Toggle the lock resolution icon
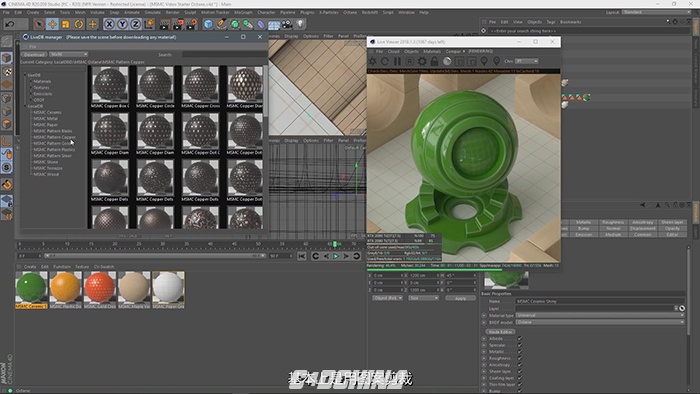This screenshot has height=394, width=700. click(434, 62)
